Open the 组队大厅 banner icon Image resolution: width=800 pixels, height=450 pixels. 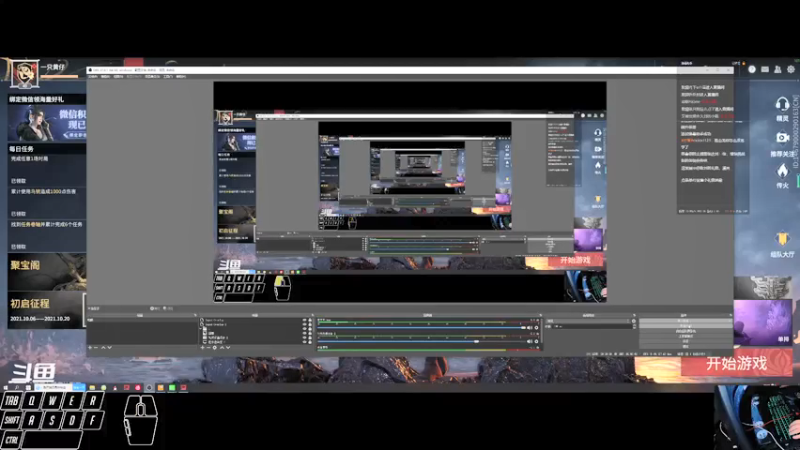[782, 238]
